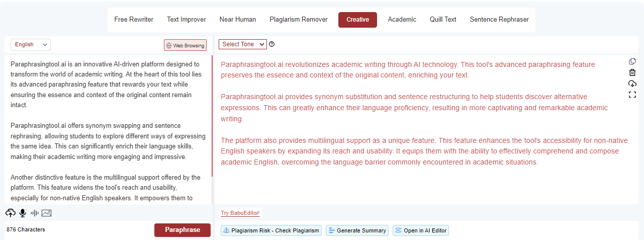Switch to the Free Rewriter tab
644x240 pixels.
click(x=134, y=20)
